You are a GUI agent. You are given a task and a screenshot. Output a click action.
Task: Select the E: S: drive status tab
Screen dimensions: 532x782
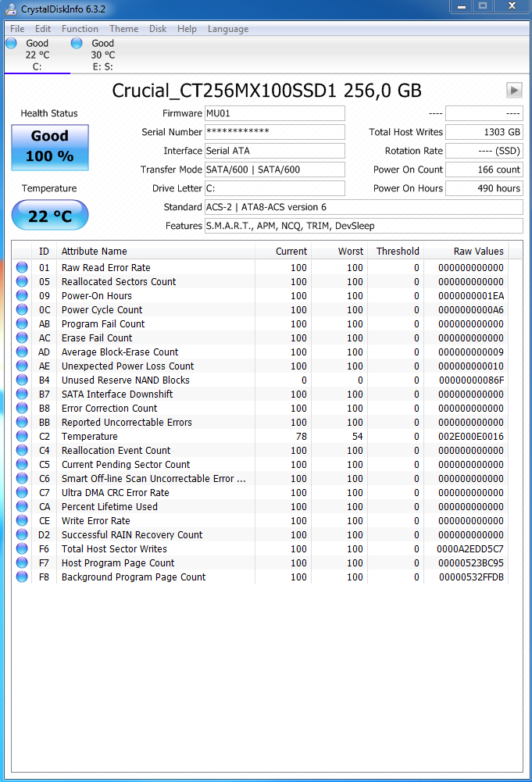(x=102, y=55)
